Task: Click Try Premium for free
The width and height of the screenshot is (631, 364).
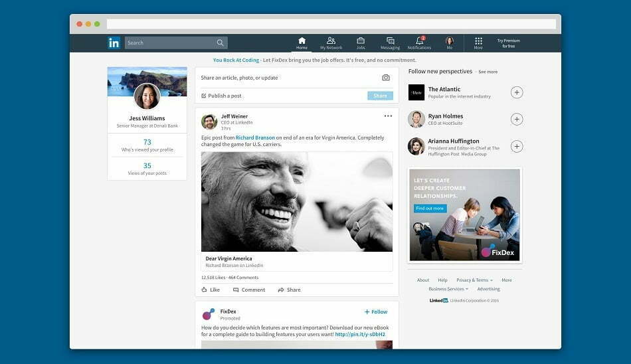Action: [x=508, y=43]
